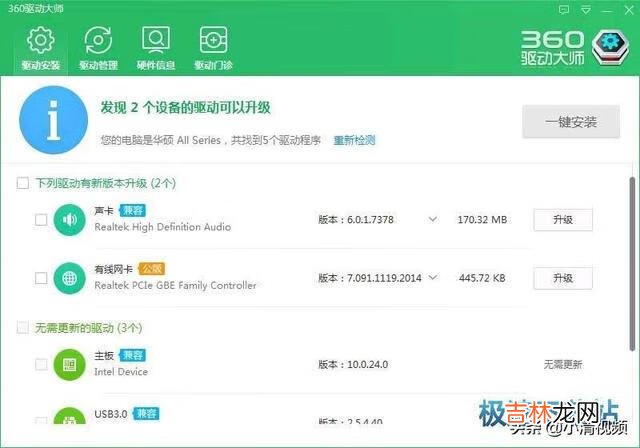This screenshot has height=448, width=640.
Task: Open version dropdown for 7.091.1119.2014 network driver
Action: tap(433, 277)
